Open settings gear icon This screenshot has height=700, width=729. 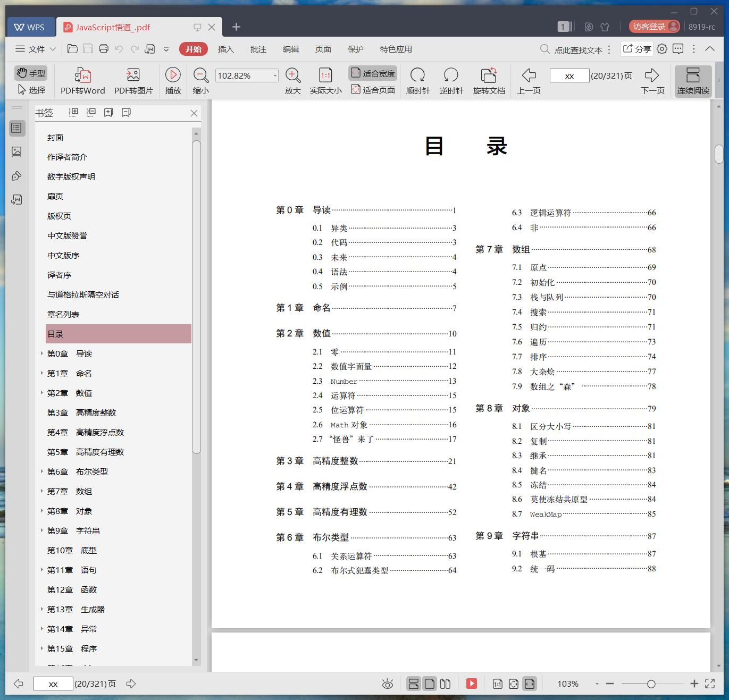click(x=662, y=49)
